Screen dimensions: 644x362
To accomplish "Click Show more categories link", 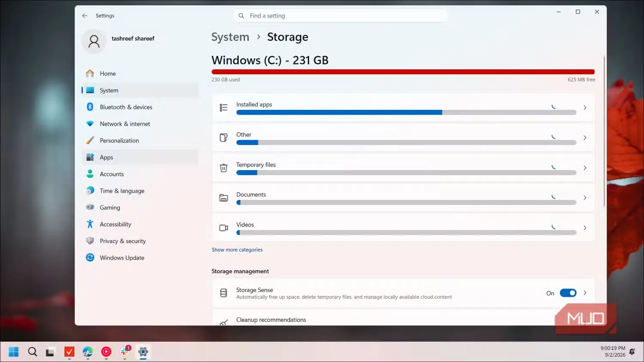I will coord(237,250).
